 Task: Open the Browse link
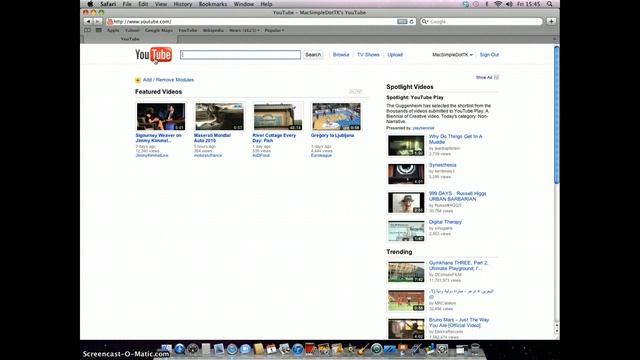coord(341,55)
